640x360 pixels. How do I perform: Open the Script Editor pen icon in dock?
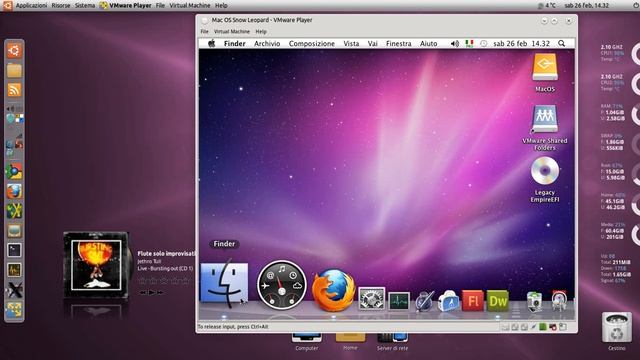pyautogui.click(x=424, y=302)
